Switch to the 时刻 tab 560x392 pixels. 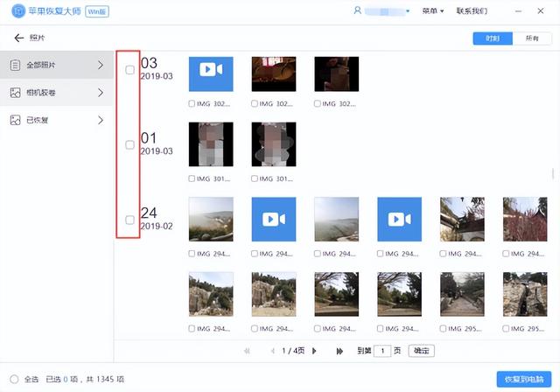tap(486, 38)
